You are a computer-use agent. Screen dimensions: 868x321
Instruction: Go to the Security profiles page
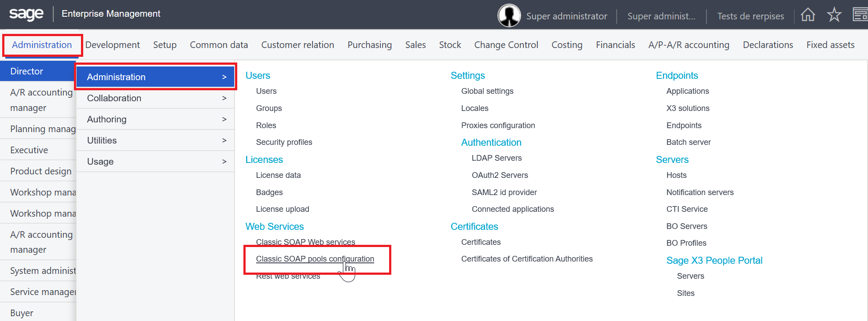[284, 142]
